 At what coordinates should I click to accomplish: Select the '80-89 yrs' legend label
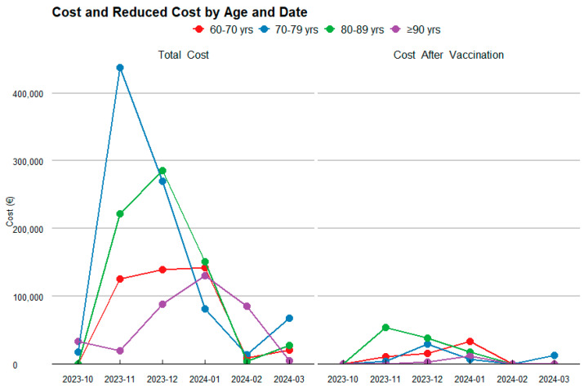tap(362, 29)
